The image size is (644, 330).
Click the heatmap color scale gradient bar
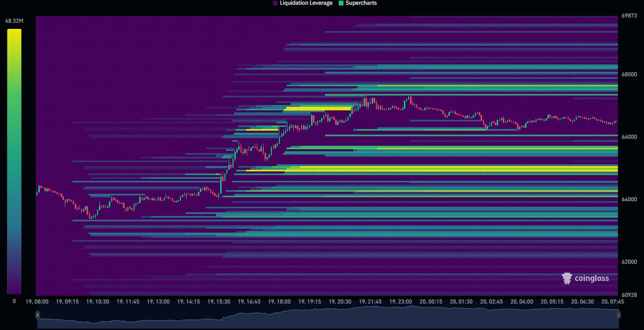14,161
